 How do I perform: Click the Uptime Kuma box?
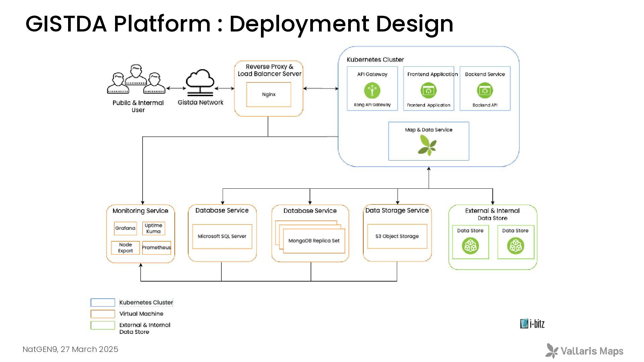coord(153,228)
